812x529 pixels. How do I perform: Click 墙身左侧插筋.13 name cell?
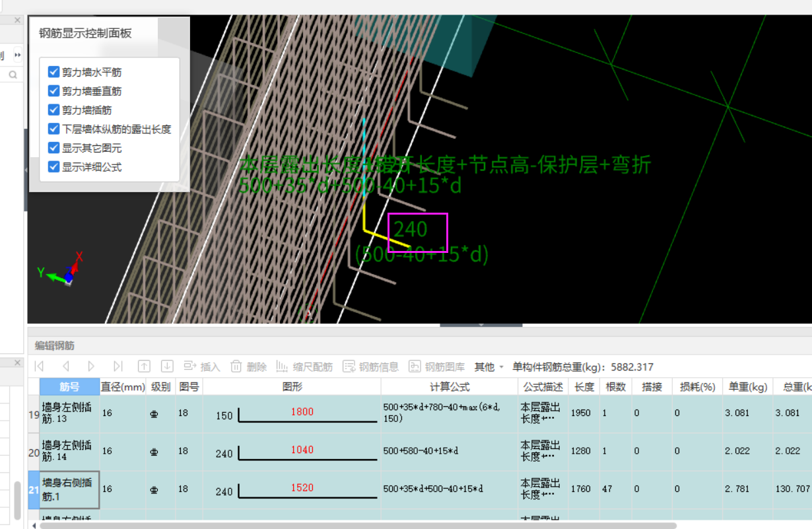coord(69,414)
